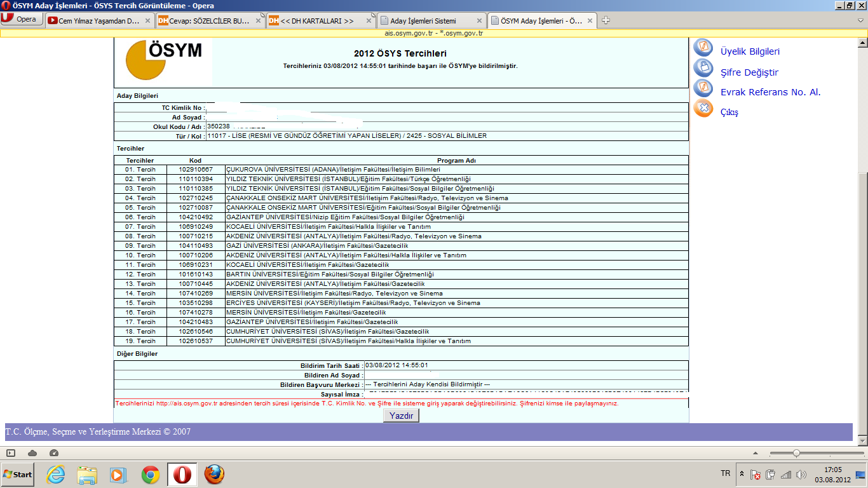
Task: Click Opera Turbo gauge icon
Action: (54, 453)
